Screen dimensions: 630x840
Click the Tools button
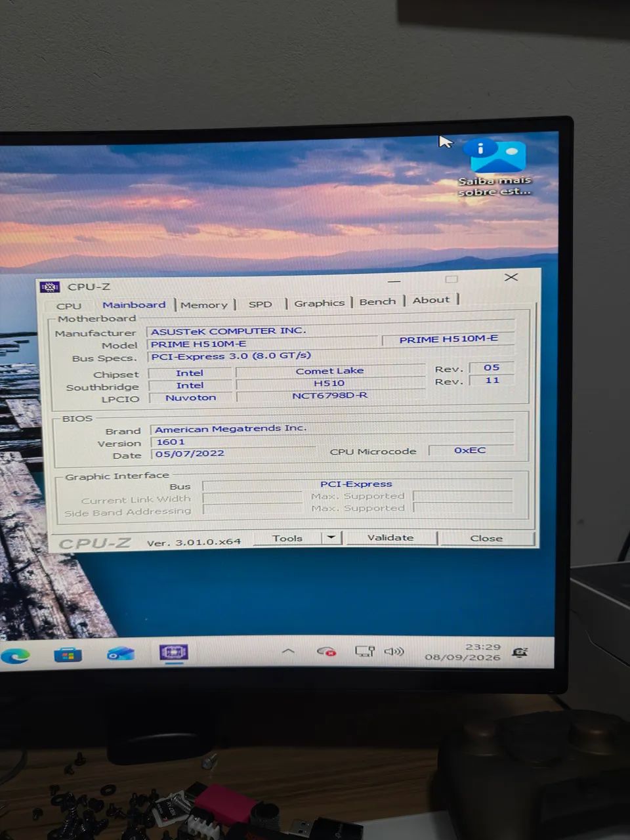click(287, 538)
